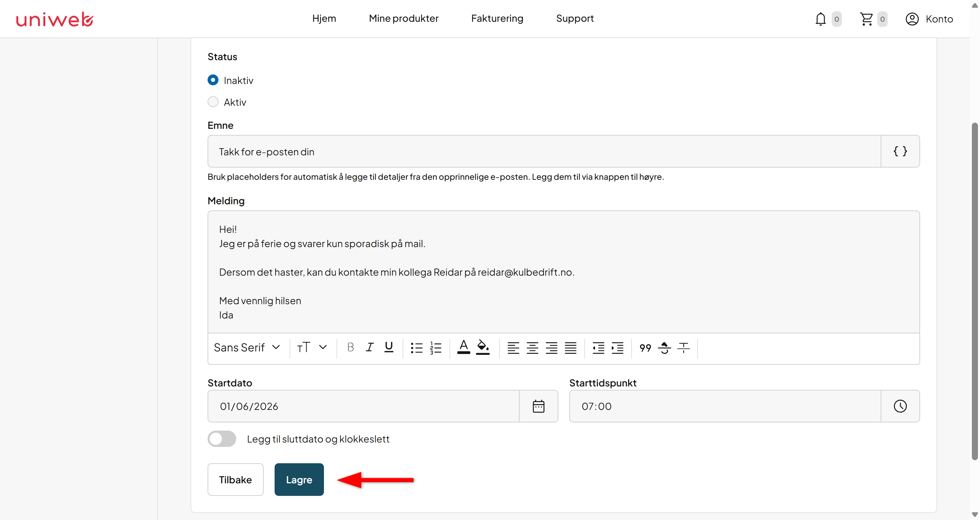980x520 pixels.
Task: Insert a numbered list
Action: point(436,347)
